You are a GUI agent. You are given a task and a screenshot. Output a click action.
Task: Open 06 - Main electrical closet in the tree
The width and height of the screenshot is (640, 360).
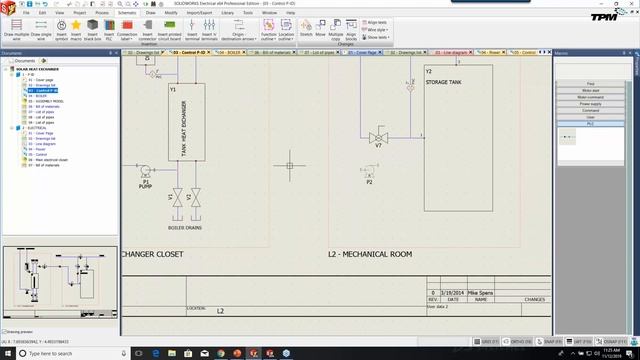point(48,160)
